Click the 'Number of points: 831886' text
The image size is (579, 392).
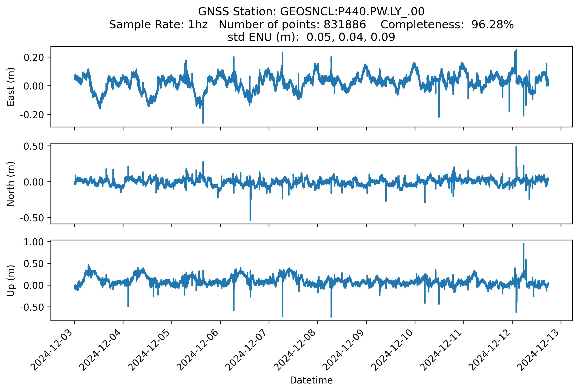point(292,25)
